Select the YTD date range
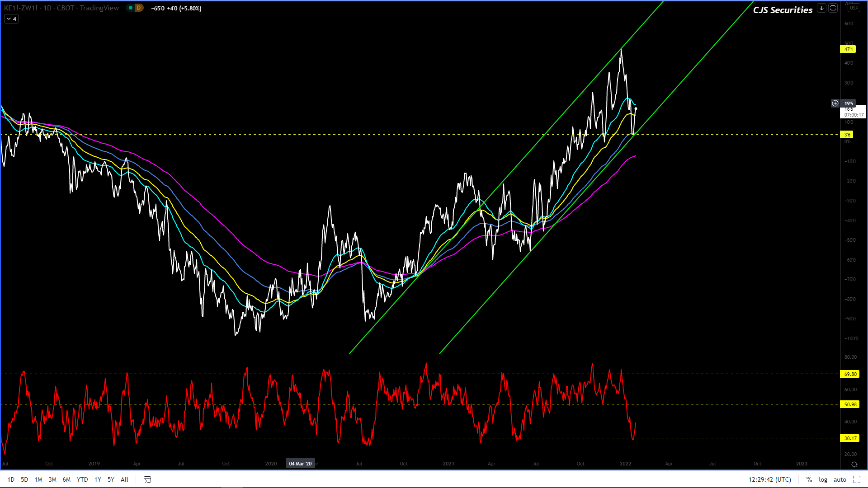868x488 pixels. pyautogui.click(x=82, y=479)
